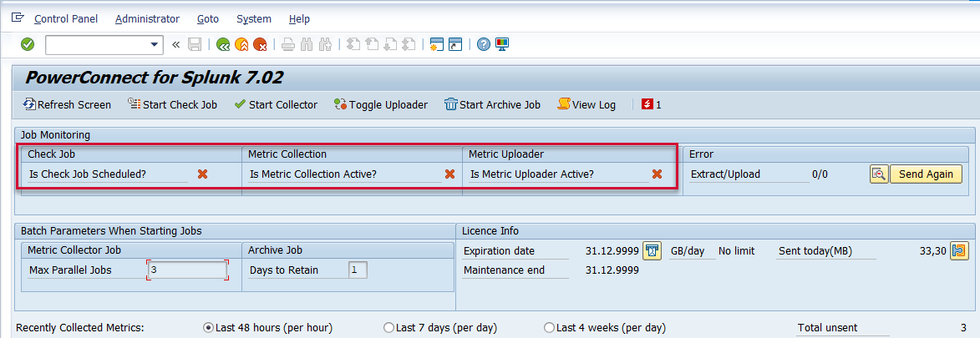The height and width of the screenshot is (338, 980).
Task: Click Toggle Uploader in application toolbar
Action: pos(380,104)
